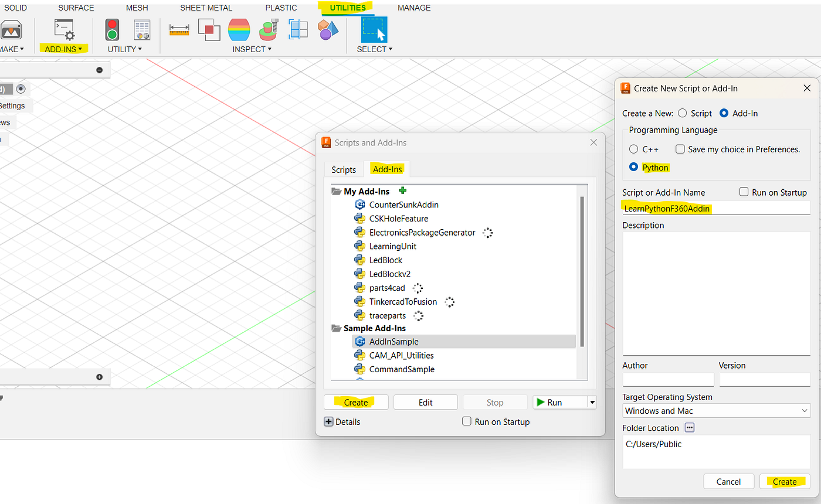This screenshot has width=821, height=504.
Task: Switch to the Scripts tab
Action: click(x=344, y=169)
